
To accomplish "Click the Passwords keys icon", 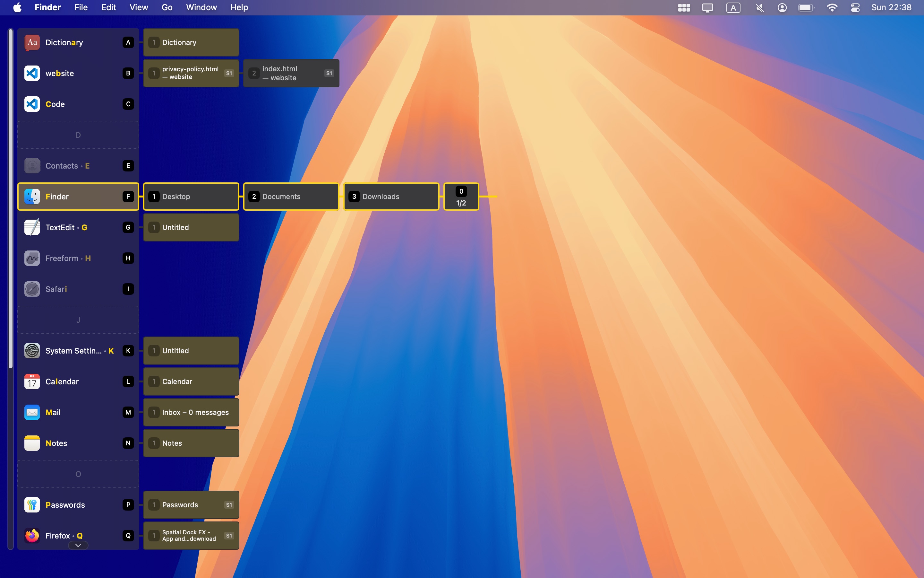I will pos(32,505).
